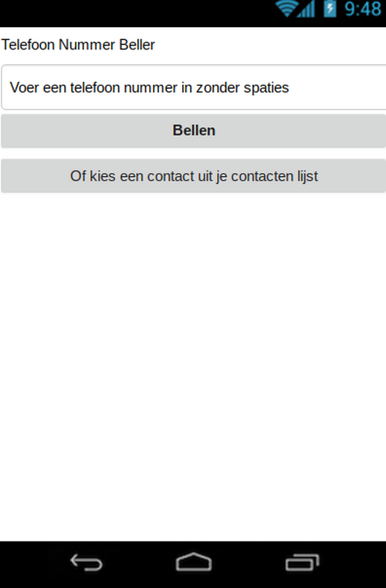Tap the charging battery icon
Screen dimensions: 386x588
(x=330, y=9)
